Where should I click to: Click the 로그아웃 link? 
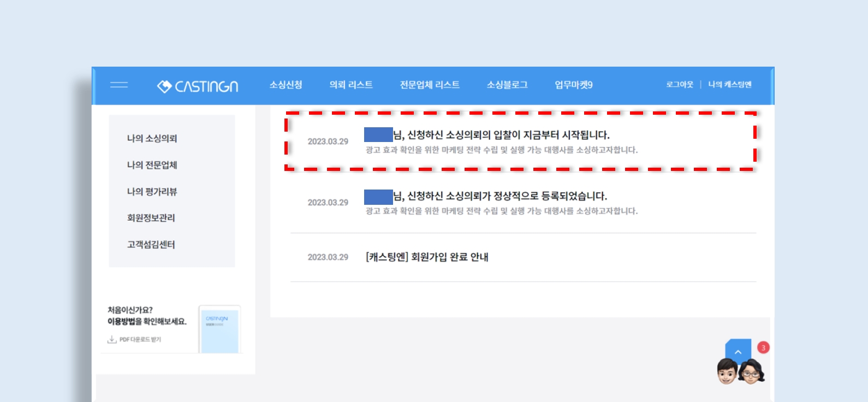tap(679, 85)
